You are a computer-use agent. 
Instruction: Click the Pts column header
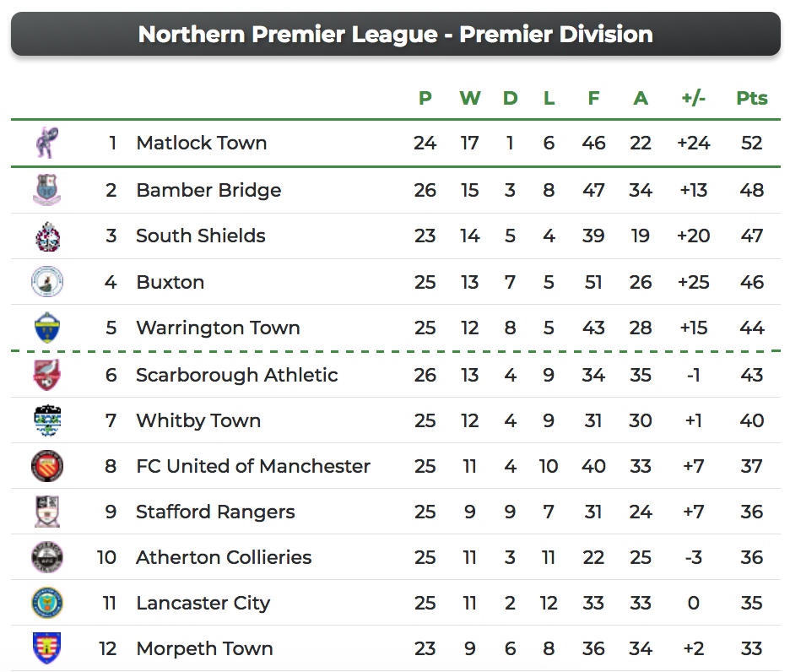pyautogui.click(x=751, y=98)
